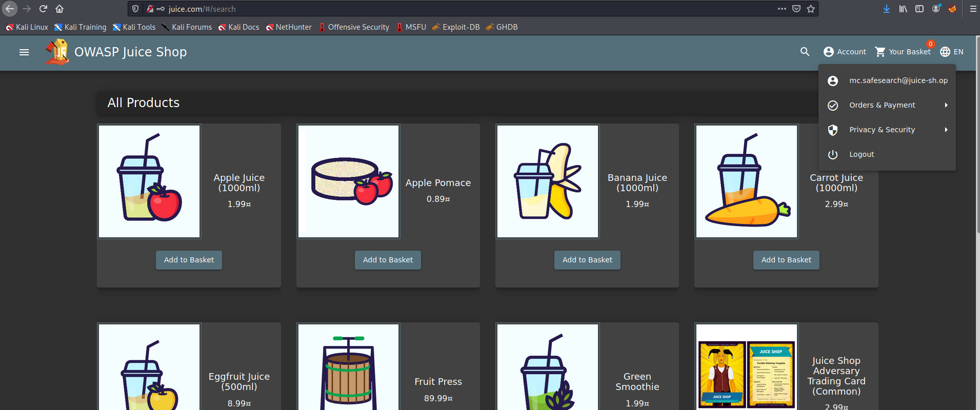Reload the page
980x410 pixels.
click(x=43, y=9)
